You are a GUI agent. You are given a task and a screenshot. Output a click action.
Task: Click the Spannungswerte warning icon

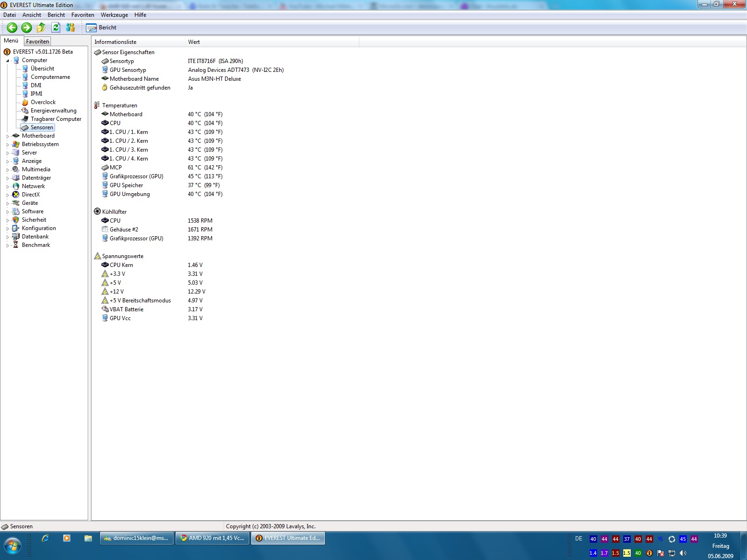(98, 256)
